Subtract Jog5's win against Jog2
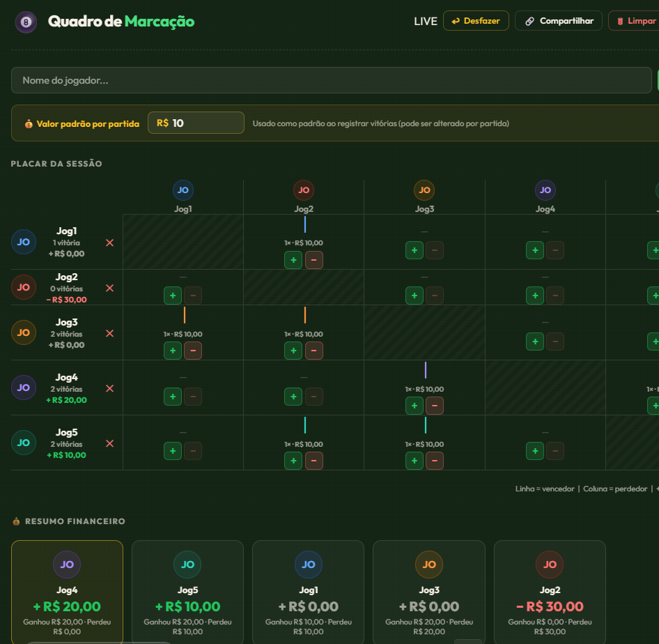659x644 pixels. click(x=314, y=461)
